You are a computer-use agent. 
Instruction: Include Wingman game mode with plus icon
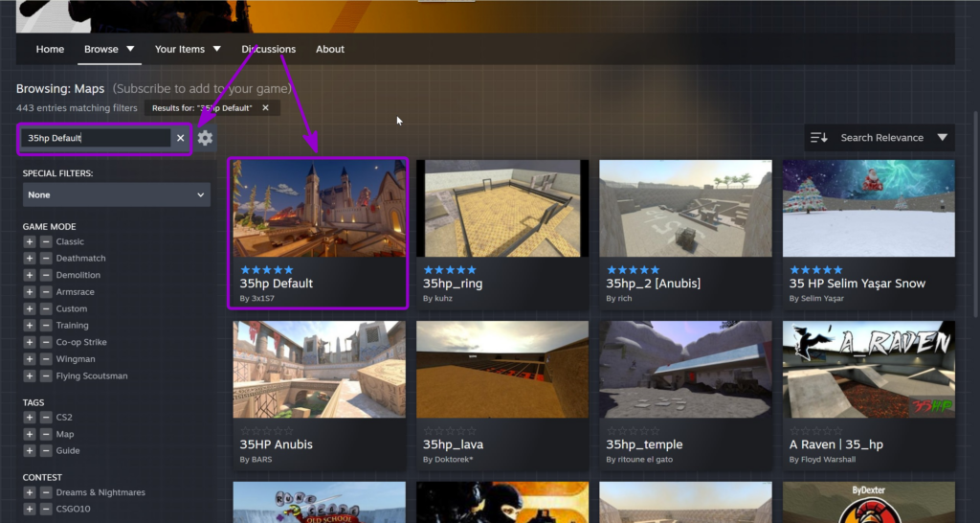click(30, 359)
